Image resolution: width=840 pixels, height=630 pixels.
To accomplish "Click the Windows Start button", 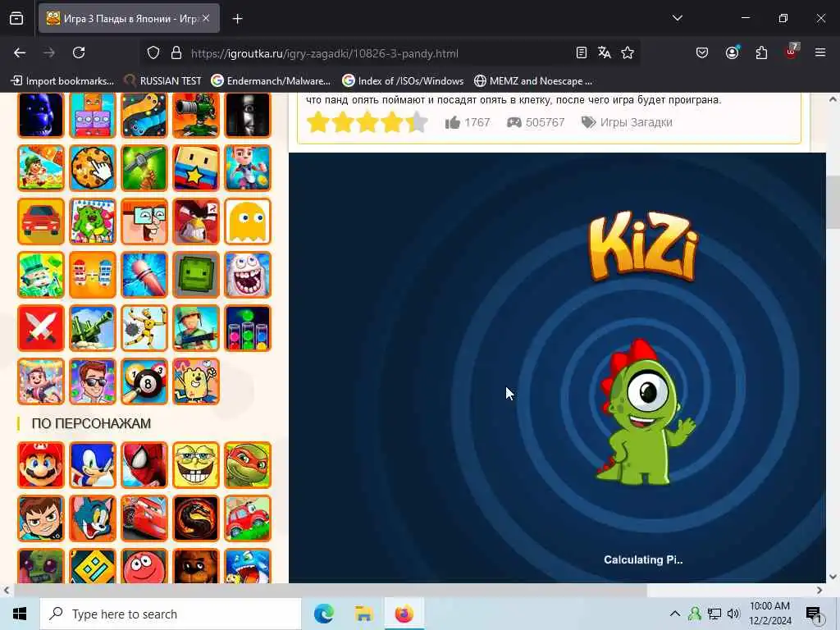I will [x=20, y=614].
